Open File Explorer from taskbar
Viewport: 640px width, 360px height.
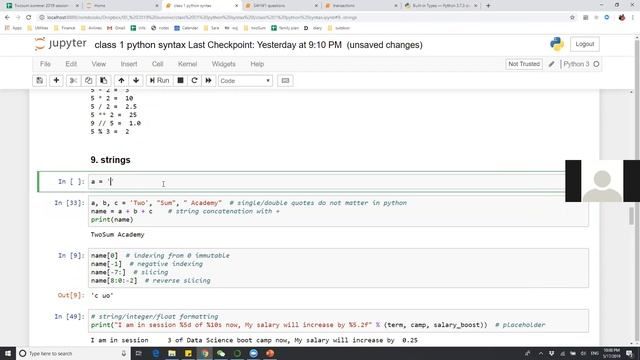pyautogui.click(x=172, y=353)
